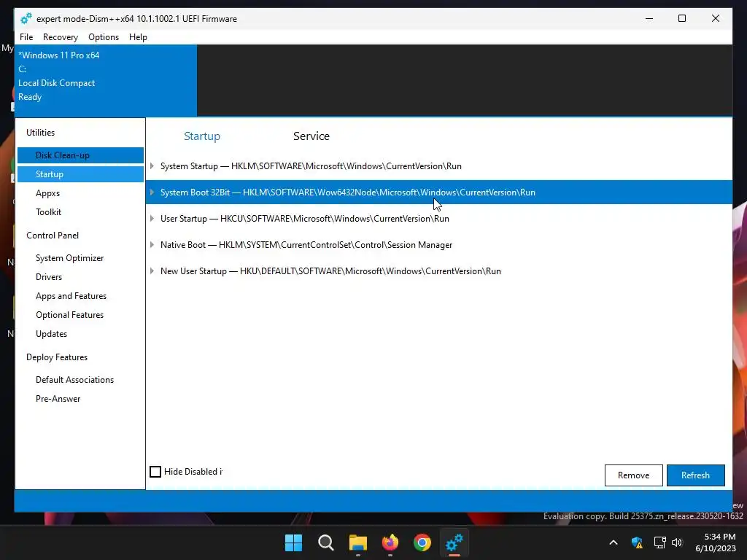747x560 pixels.
Task: Open the File menu
Action: (x=26, y=37)
